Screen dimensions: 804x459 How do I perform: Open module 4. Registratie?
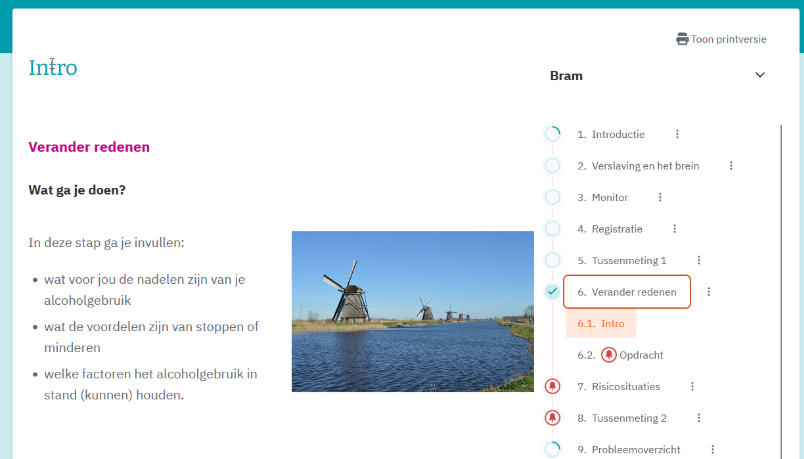tap(610, 229)
